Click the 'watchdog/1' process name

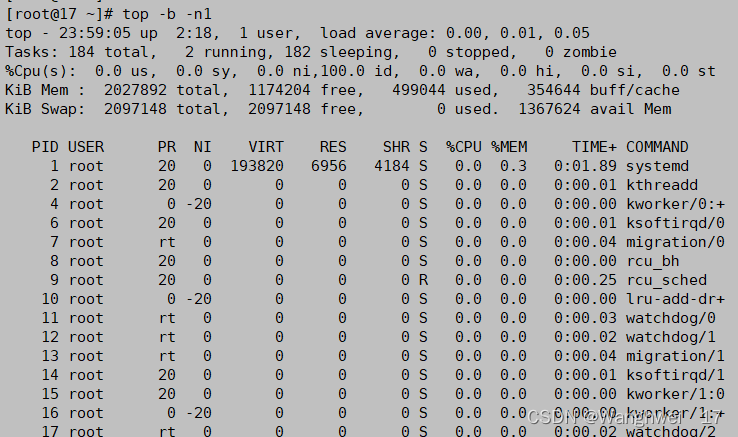671,337
